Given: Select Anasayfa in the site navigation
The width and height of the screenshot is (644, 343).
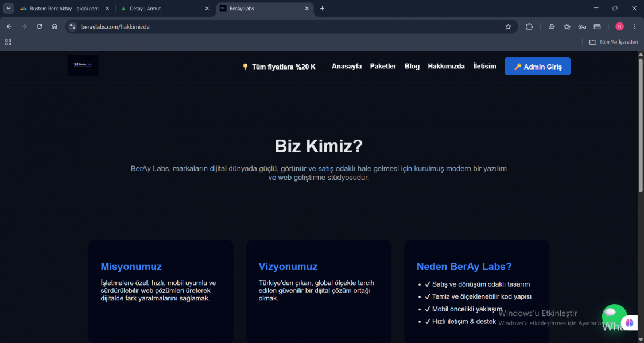Looking at the screenshot, I should [347, 66].
